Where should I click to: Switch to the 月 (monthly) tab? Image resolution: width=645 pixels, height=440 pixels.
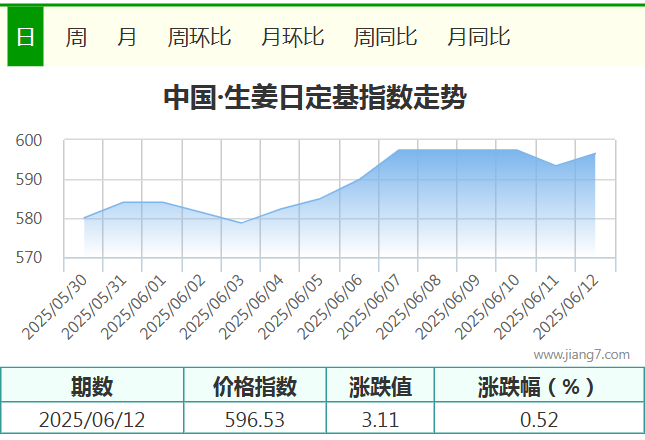[x=127, y=37]
